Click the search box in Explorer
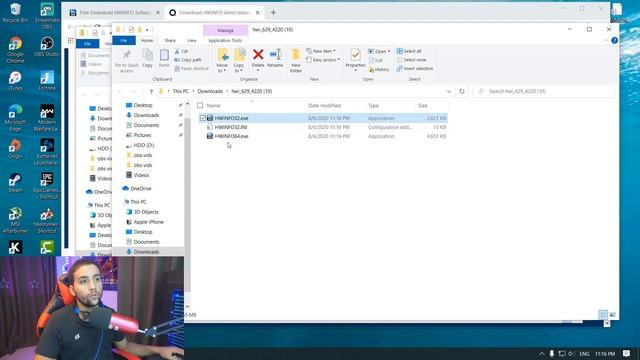 click(x=543, y=91)
